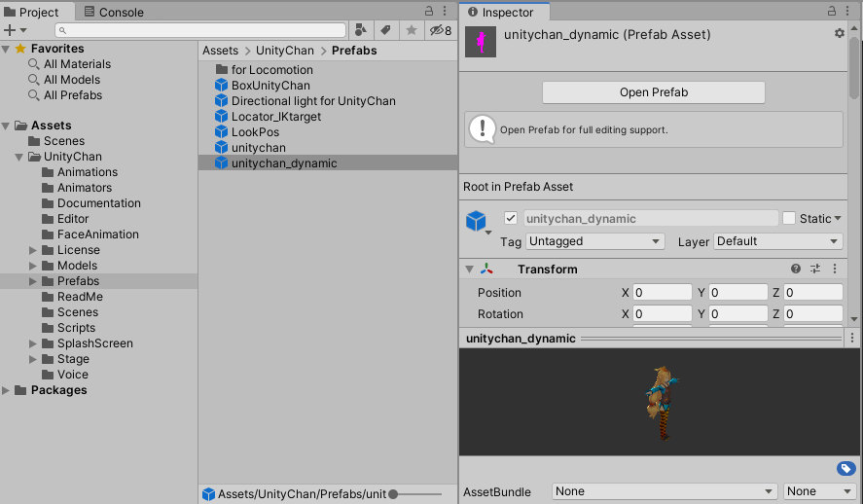Select All Materials saved search
863x504 pixels.
[x=78, y=64]
